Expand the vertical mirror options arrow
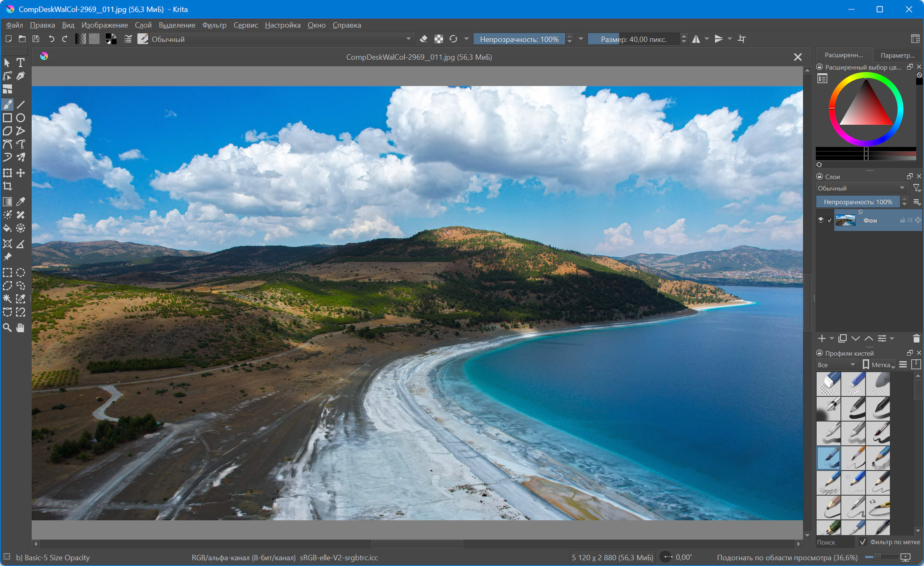Image resolution: width=924 pixels, height=566 pixels. coord(729,39)
